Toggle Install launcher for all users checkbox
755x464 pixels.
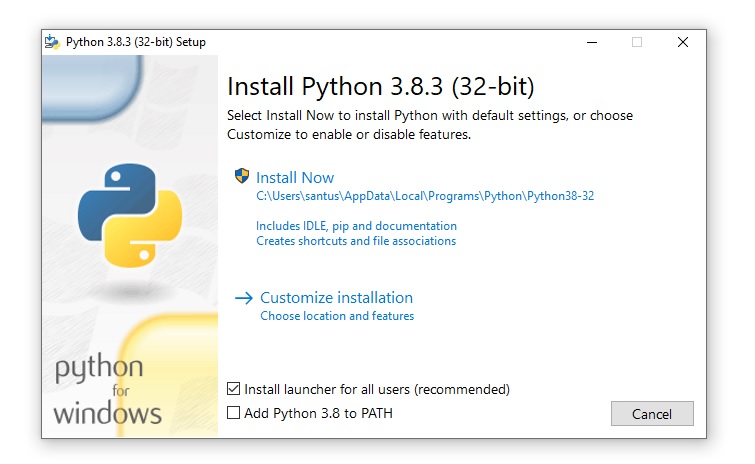tap(234, 388)
